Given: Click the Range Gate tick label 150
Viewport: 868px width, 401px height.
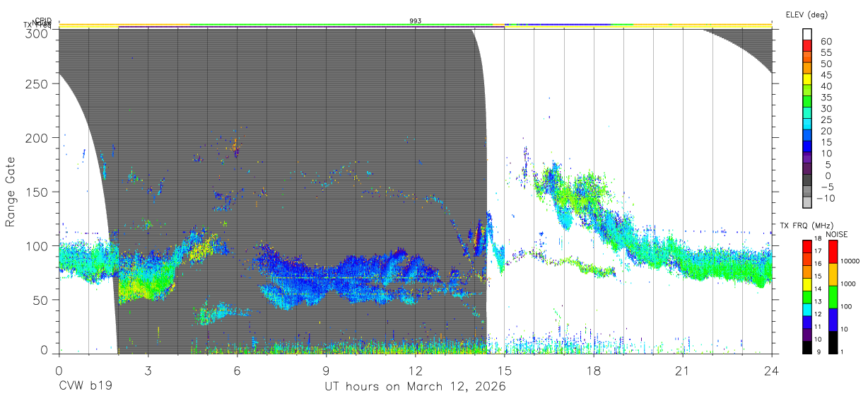Looking at the screenshot, I should tap(37, 192).
